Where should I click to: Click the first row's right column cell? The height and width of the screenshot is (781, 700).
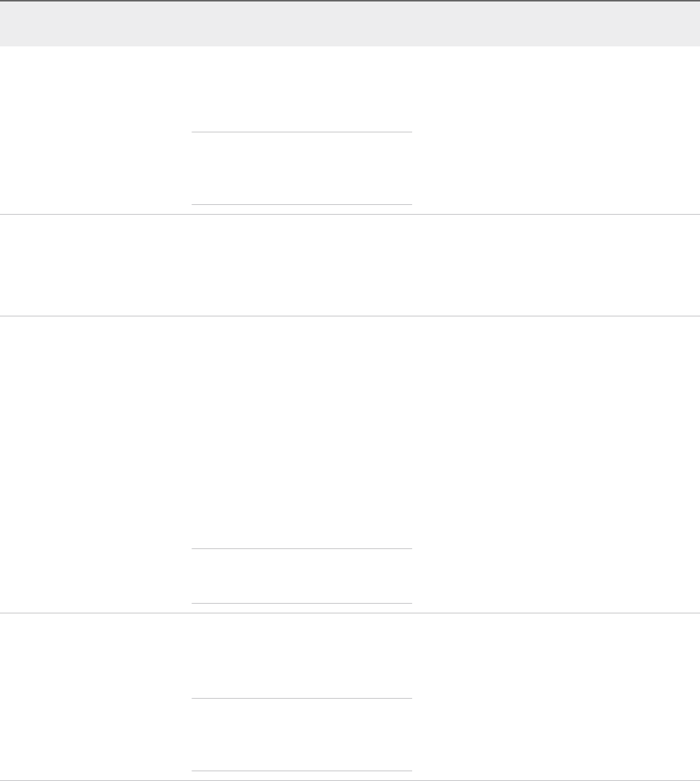tap(555, 130)
